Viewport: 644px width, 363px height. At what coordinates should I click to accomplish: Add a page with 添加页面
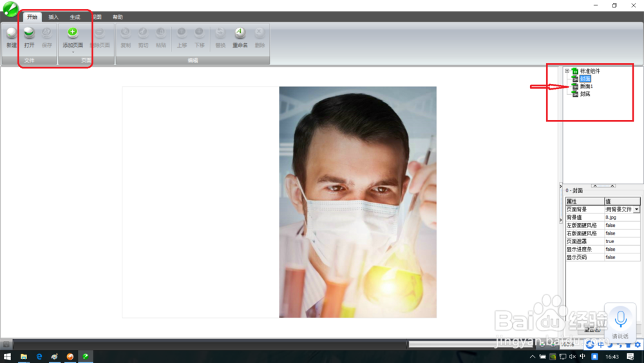click(x=73, y=37)
